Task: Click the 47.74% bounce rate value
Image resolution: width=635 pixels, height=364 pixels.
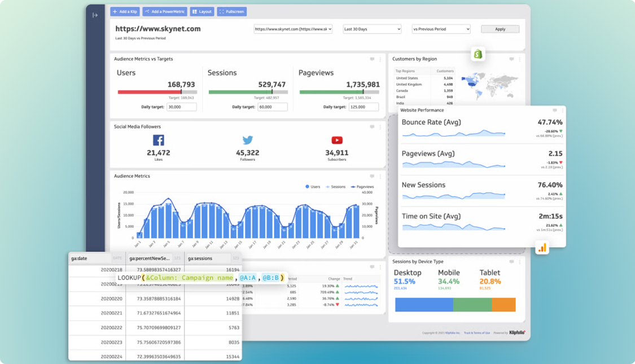Action: pos(550,122)
